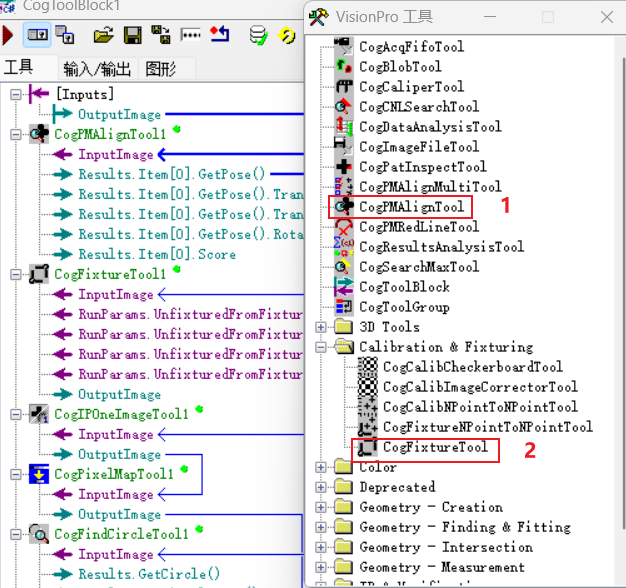Click the Save floppy disk icon

click(133, 35)
